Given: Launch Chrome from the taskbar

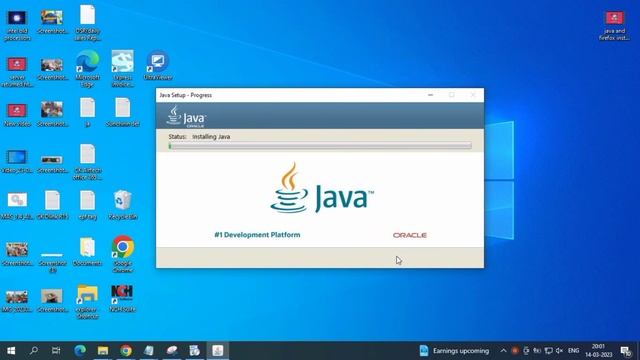Looking at the screenshot, I should pyautogui.click(x=126, y=351).
